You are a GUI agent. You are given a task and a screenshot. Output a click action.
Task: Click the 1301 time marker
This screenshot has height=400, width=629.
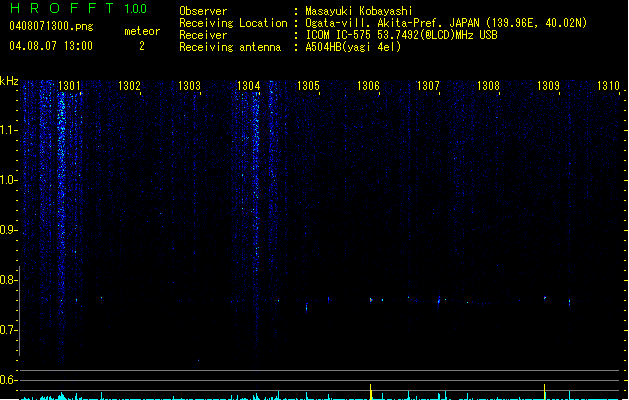point(69,86)
